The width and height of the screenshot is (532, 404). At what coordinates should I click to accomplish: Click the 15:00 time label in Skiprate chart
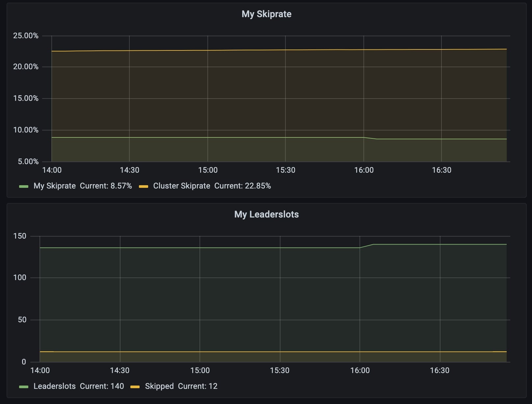coord(208,170)
